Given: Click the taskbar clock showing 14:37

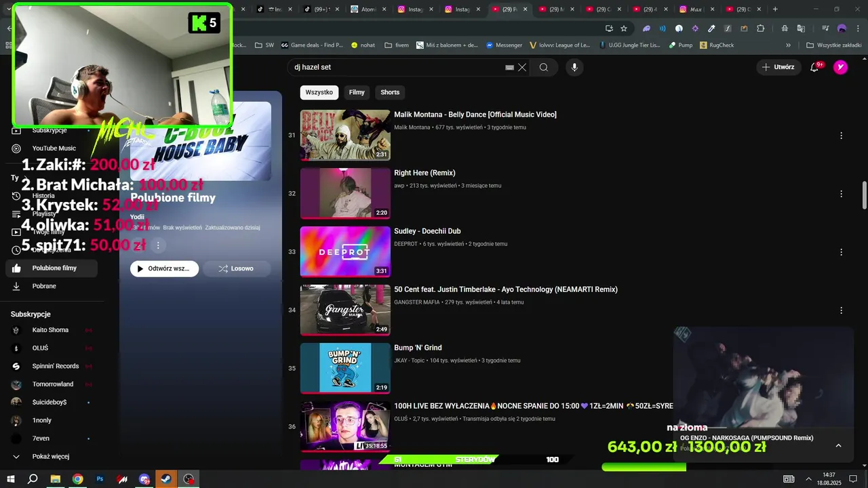Looking at the screenshot, I should tap(829, 479).
